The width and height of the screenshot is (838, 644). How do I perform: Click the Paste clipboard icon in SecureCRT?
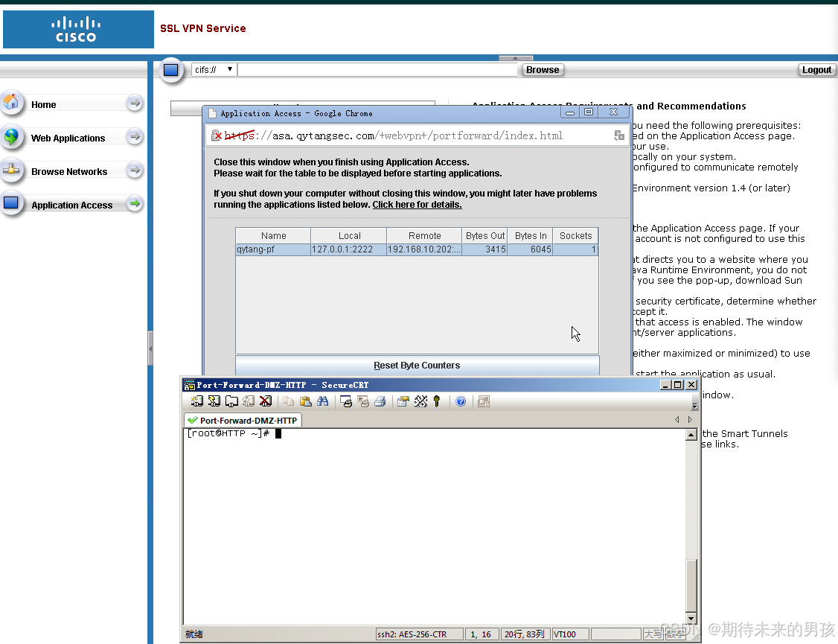pyautogui.click(x=306, y=401)
